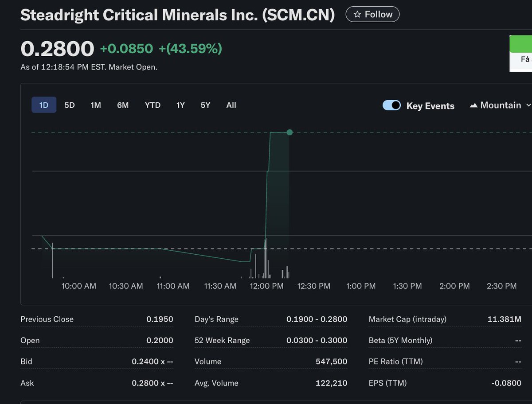Show the All-time chart
532x404 pixels.
231,105
